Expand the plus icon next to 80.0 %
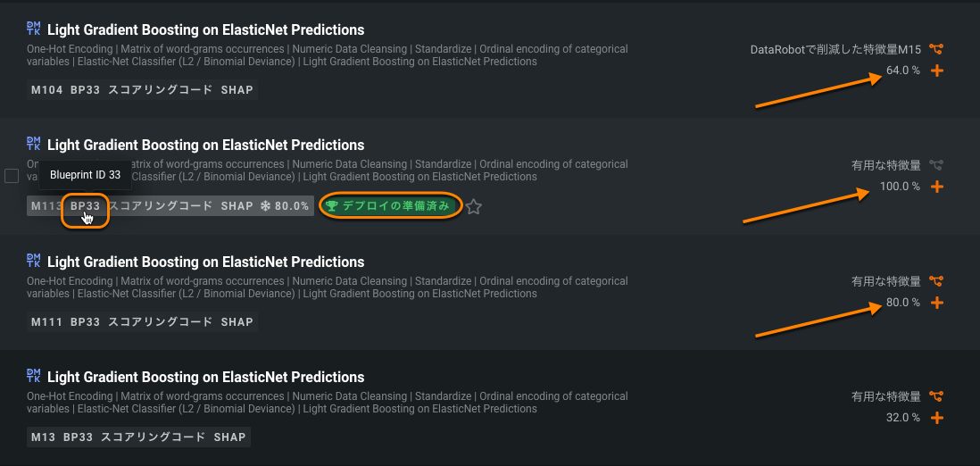The height and width of the screenshot is (466, 980). (937, 303)
